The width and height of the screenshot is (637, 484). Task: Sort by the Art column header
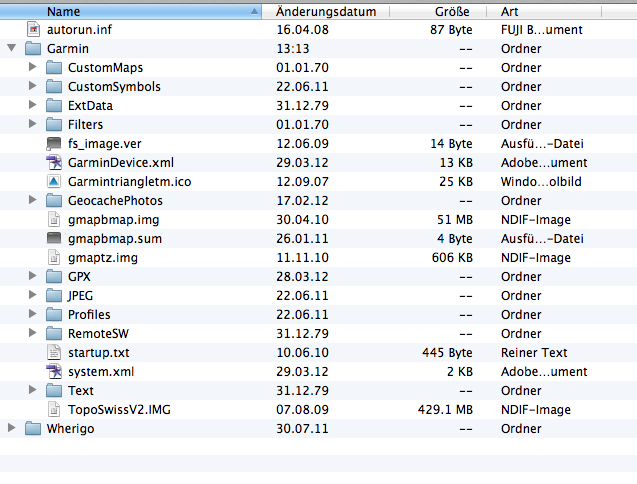544,11
